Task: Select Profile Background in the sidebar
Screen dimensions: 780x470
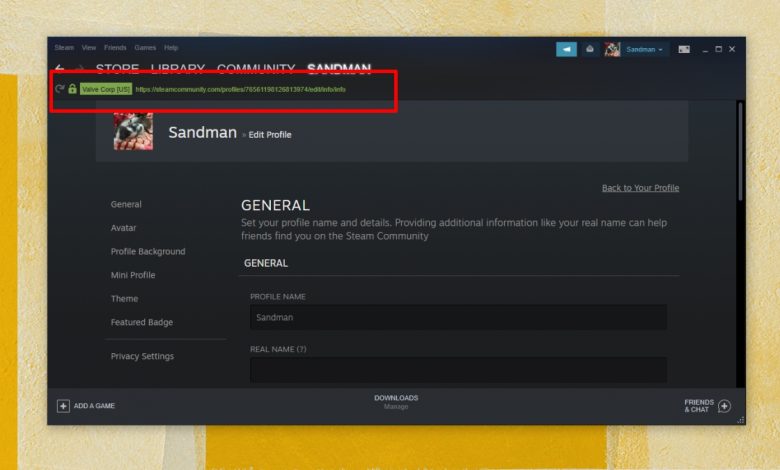Action: pyautogui.click(x=148, y=252)
